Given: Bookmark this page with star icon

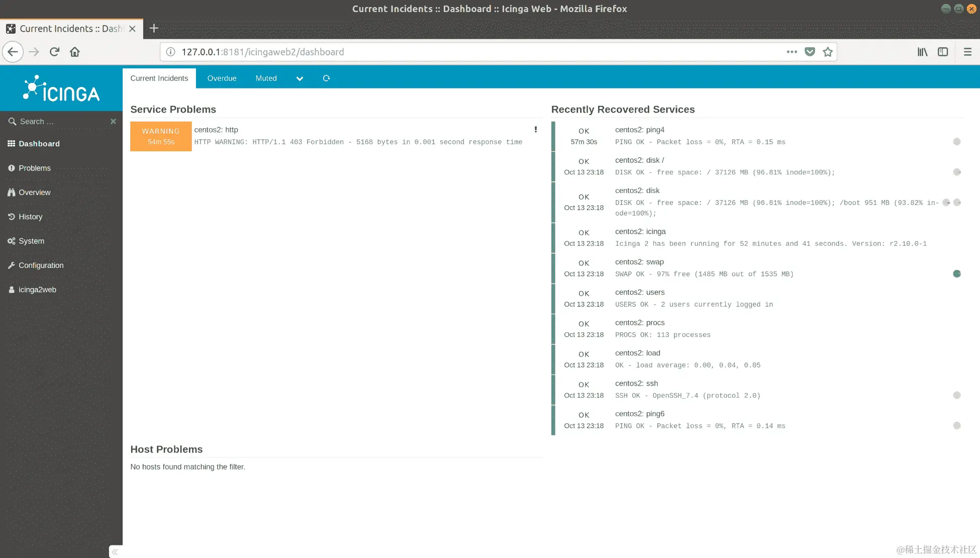Looking at the screenshot, I should (828, 52).
